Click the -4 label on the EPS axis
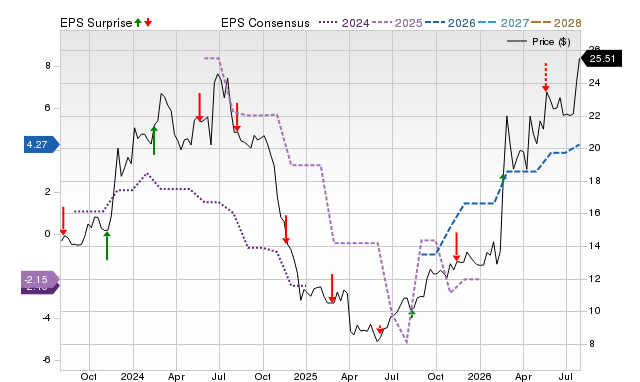The height and width of the screenshot is (382, 640). [46, 318]
